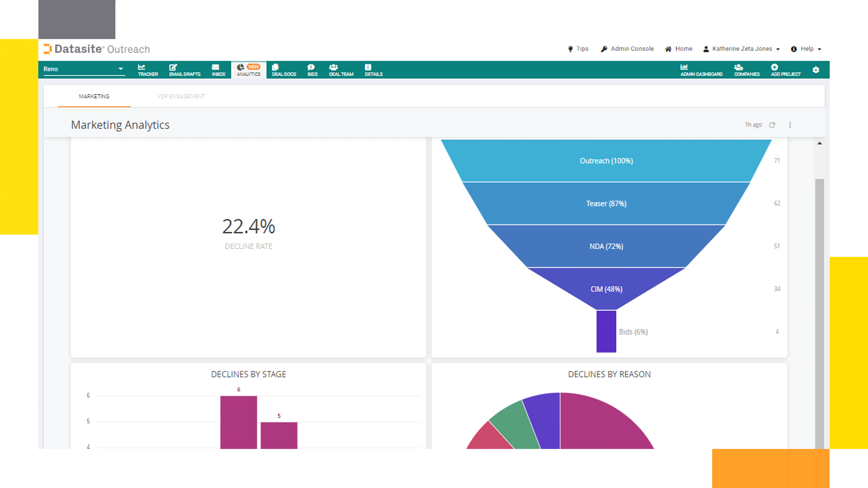
Task: Click the 'DECLINES BY STAGE' chart title
Action: 249,374
